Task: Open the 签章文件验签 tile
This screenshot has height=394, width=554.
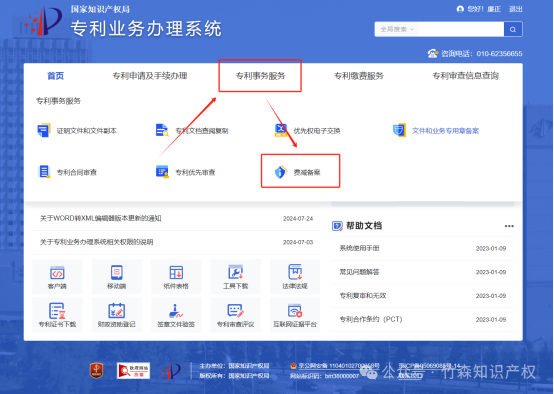Action: tap(176, 315)
